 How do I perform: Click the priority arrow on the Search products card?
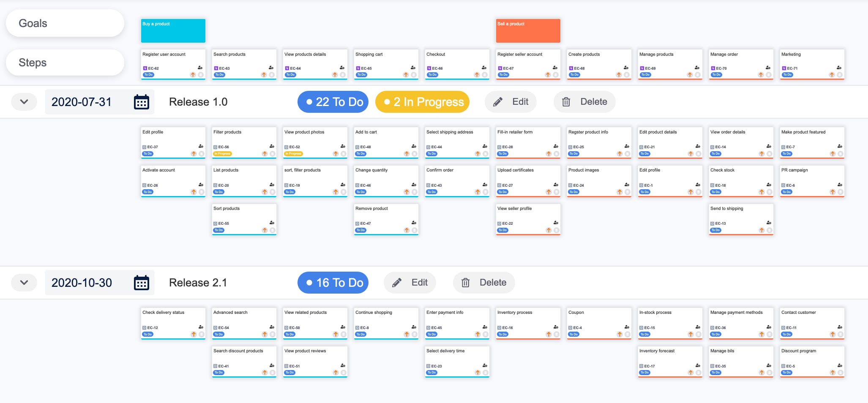[x=264, y=74]
